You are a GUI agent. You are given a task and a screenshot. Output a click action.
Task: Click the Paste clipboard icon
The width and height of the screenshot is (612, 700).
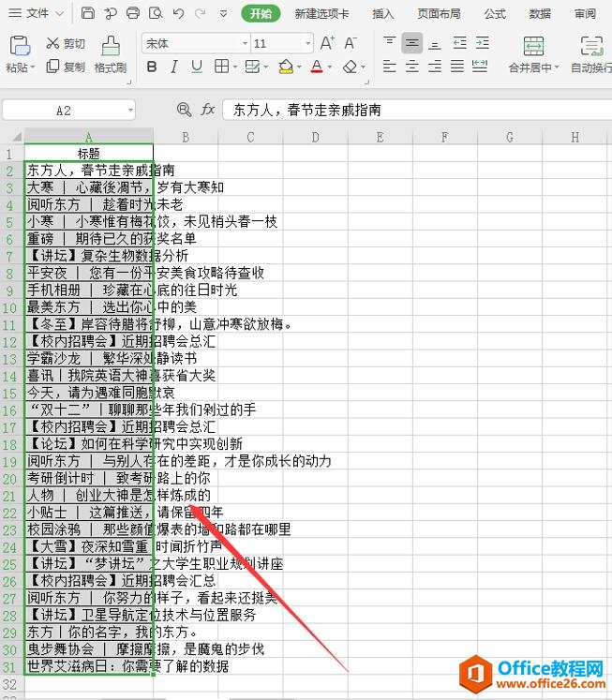(x=20, y=46)
